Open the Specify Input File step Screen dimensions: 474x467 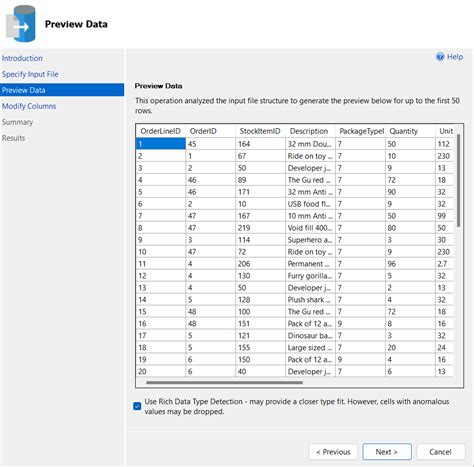30,74
